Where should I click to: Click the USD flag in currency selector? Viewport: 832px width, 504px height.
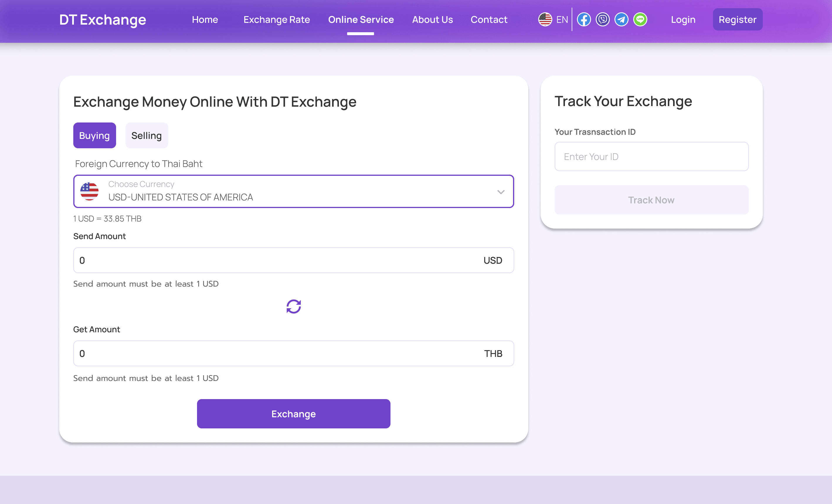click(x=89, y=191)
